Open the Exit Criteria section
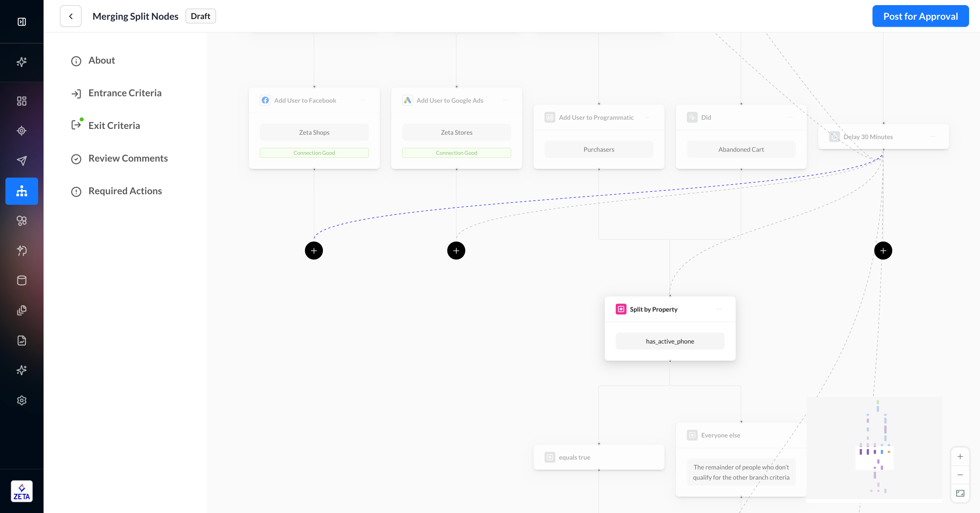This screenshot has height=513, width=980. pos(114,126)
